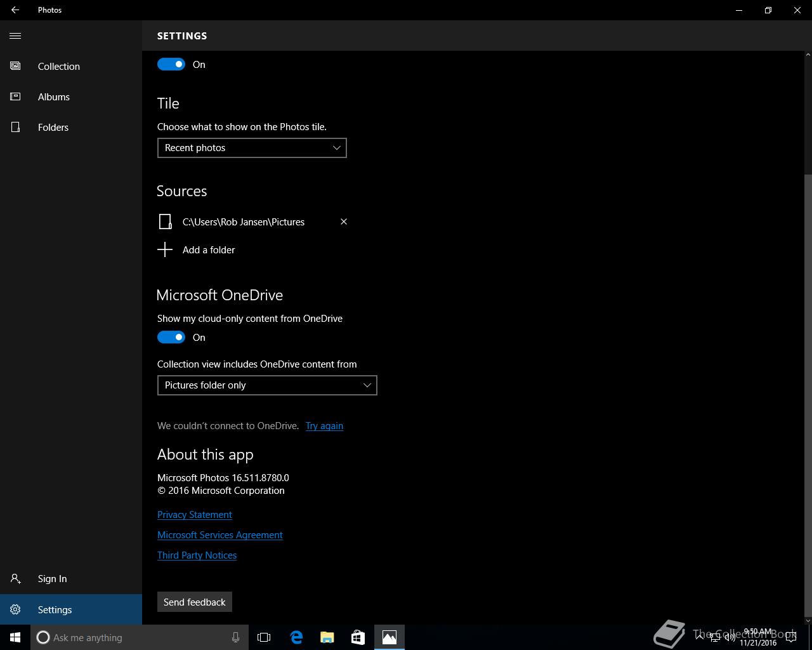Image resolution: width=812 pixels, height=650 pixels.
Task: Click the Microsoft Photos 16.511.8780.0 version text
Action: point(223,478)
